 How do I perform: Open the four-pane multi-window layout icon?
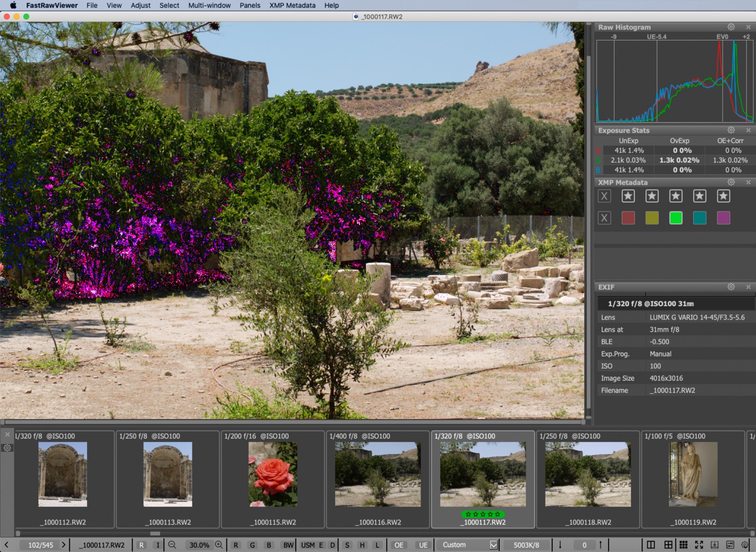[668, 545]
